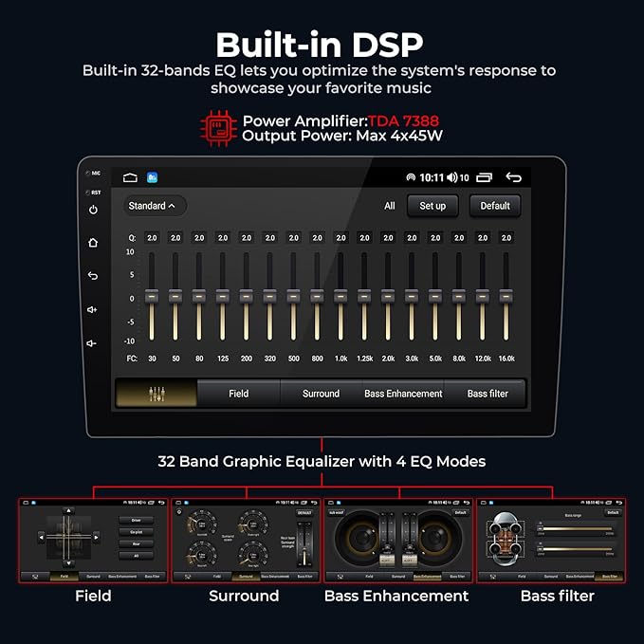Expand the Standard EQ preset dropdown
This screenshot has height=644, width=644.
click(153, 206)
